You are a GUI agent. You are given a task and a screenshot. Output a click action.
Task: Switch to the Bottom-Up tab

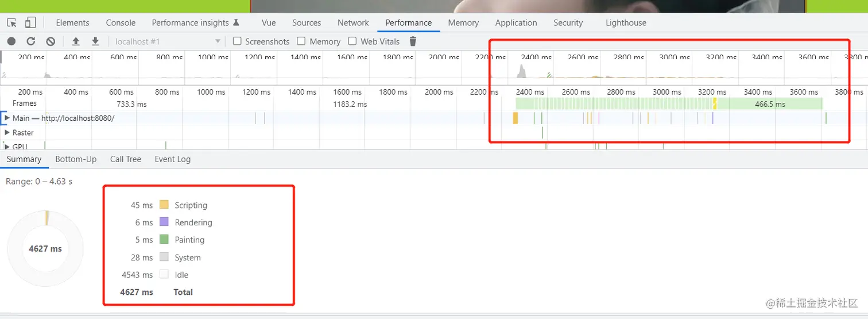[x=76, y=159]
